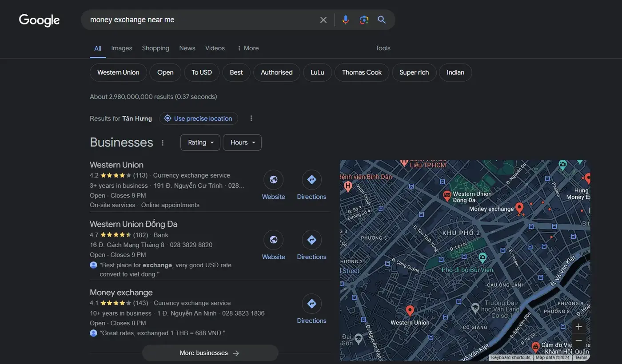The image size is (622, 364).
Task: Expand the More search categories menu
Action: tap(248, 48)
